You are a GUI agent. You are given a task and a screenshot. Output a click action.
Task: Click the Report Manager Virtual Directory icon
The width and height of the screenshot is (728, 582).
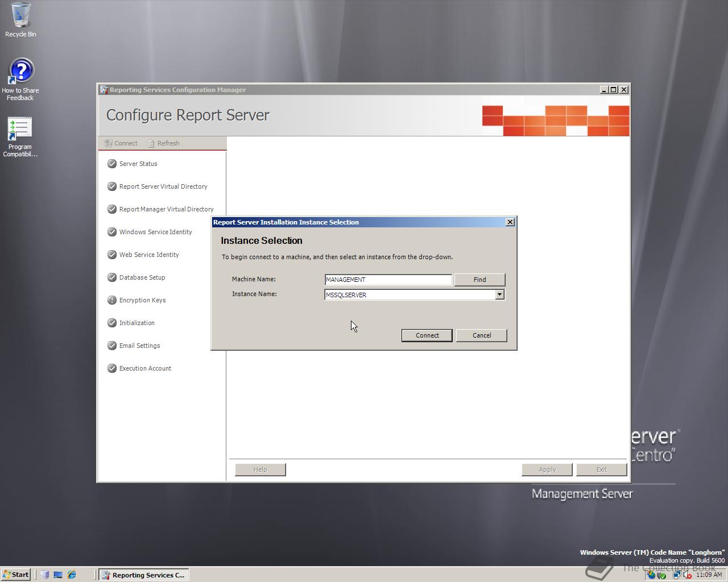click(x=112, y=209)
